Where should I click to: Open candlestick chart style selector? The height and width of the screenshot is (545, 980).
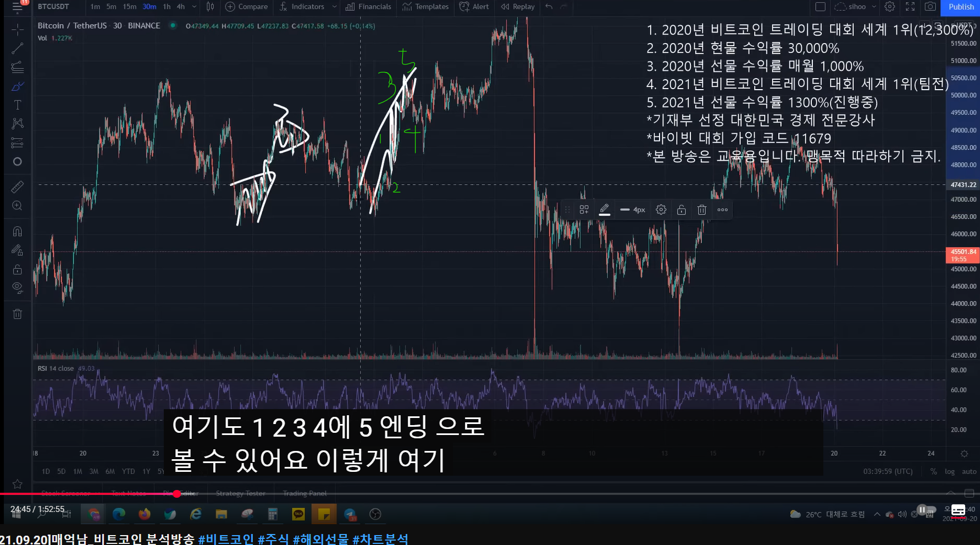pos(210,7)
